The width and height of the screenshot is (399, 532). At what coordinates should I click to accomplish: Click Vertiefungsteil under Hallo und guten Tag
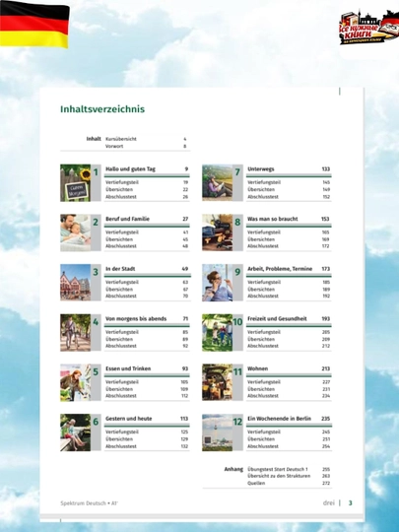click(122, 182)
